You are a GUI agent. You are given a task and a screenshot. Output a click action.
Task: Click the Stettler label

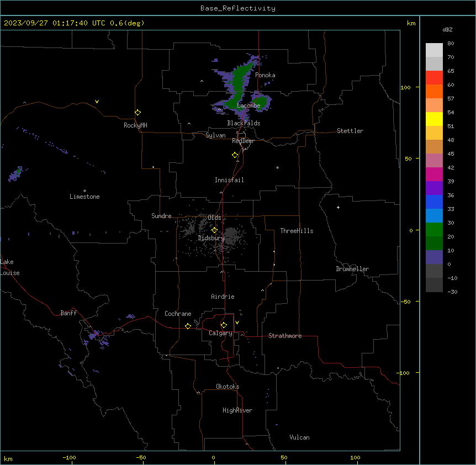[x=350, y=131]
